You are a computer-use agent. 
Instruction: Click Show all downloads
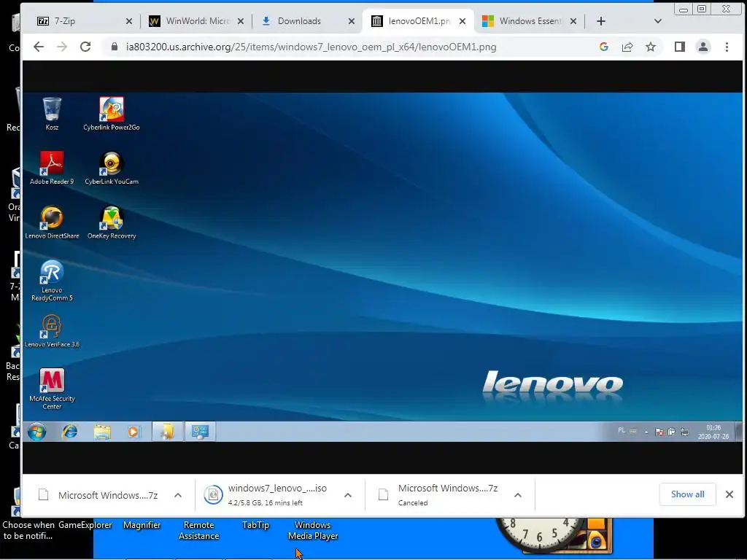(687, 494)
